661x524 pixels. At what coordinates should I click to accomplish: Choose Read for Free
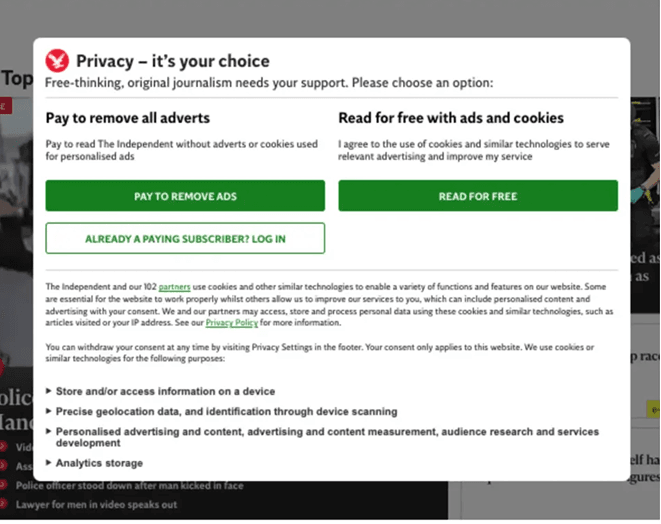[478, 196]
